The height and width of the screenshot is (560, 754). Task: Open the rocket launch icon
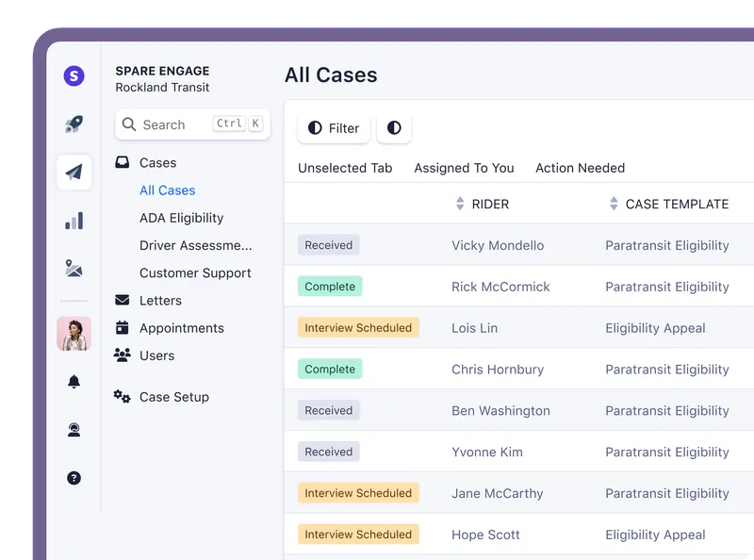click(x=74, y=124)
